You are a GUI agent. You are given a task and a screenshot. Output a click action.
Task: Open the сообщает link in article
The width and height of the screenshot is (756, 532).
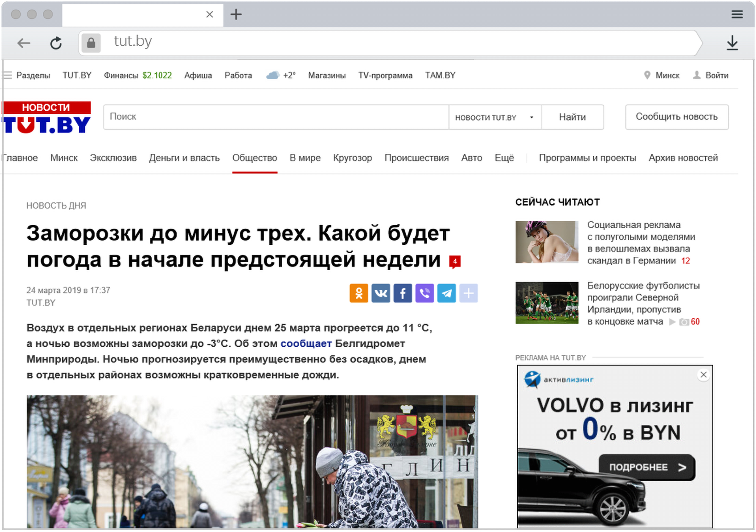click(306, 343)
